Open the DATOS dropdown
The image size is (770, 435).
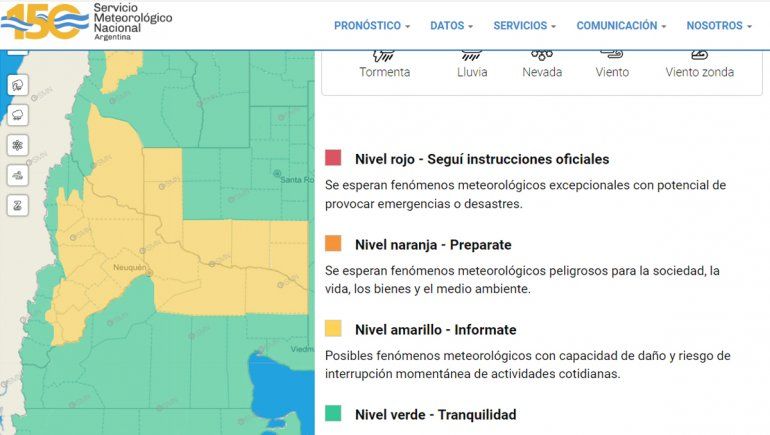click(x=451, y=26)
